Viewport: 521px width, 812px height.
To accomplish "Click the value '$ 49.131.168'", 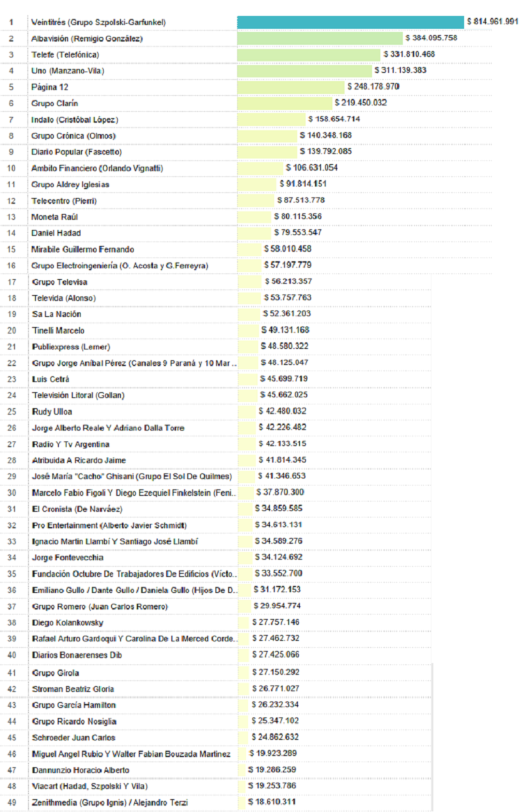I will tap(286, 330).
